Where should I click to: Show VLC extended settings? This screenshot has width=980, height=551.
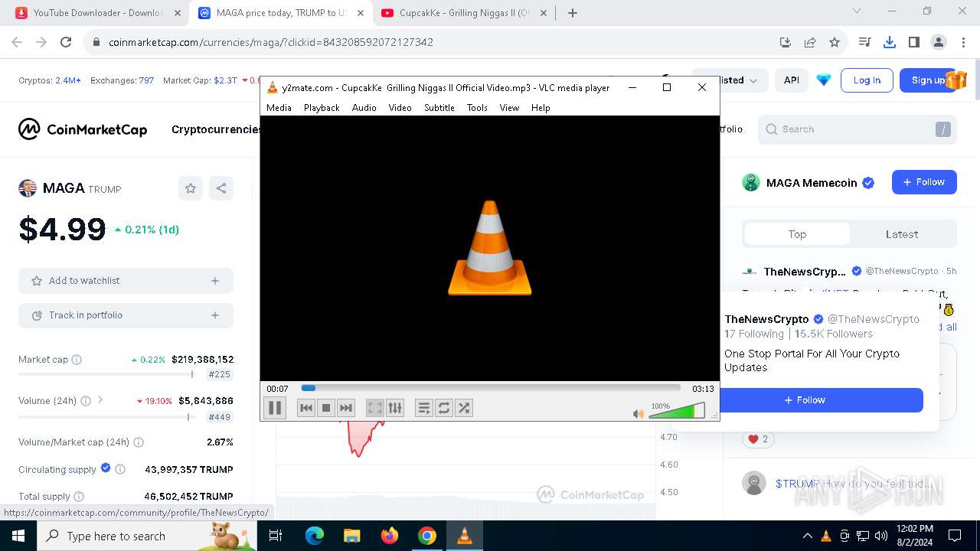(x=394, y=408)
